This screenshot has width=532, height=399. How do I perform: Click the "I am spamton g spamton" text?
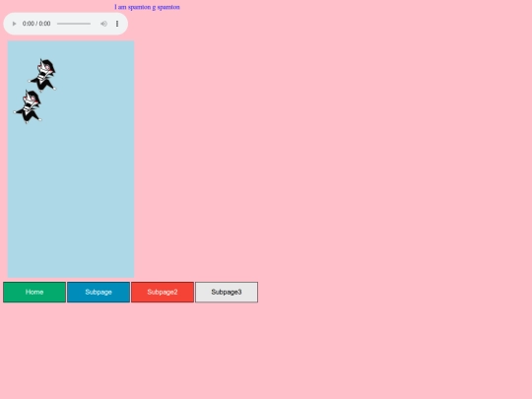[x=147, y=7]
